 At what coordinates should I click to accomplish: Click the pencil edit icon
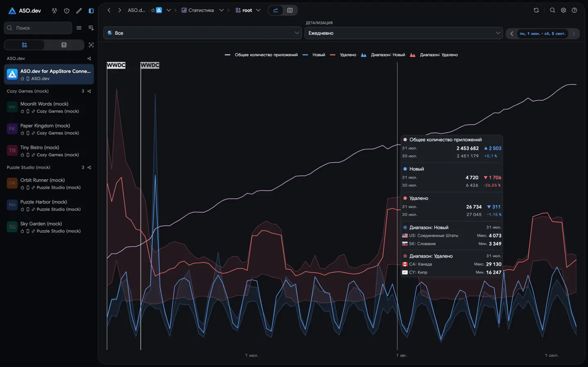pos(79,11)
